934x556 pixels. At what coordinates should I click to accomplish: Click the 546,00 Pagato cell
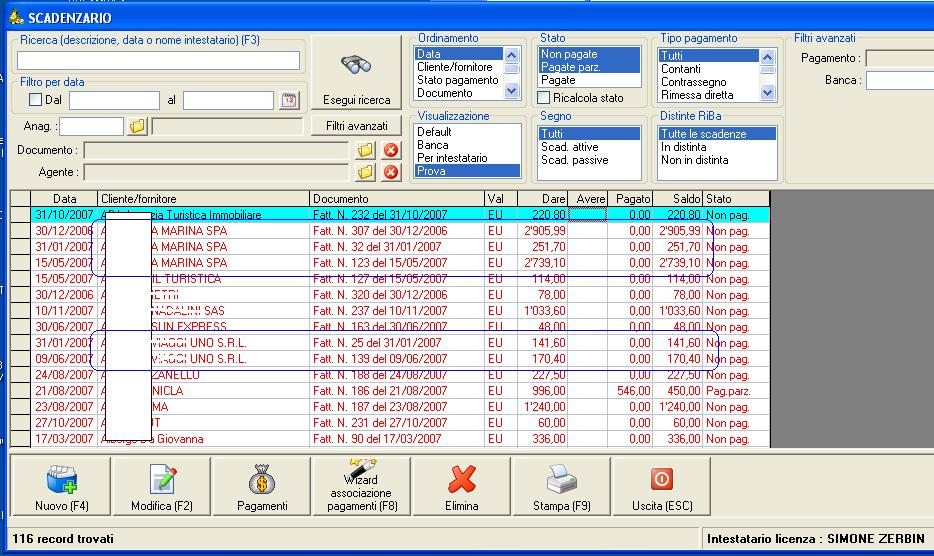[630, 391]
